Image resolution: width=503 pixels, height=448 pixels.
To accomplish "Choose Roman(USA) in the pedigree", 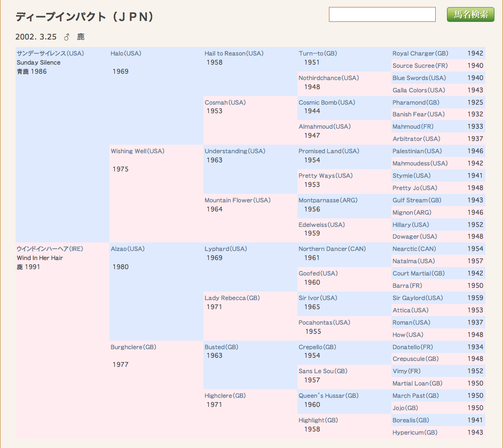I will [411, 323].
